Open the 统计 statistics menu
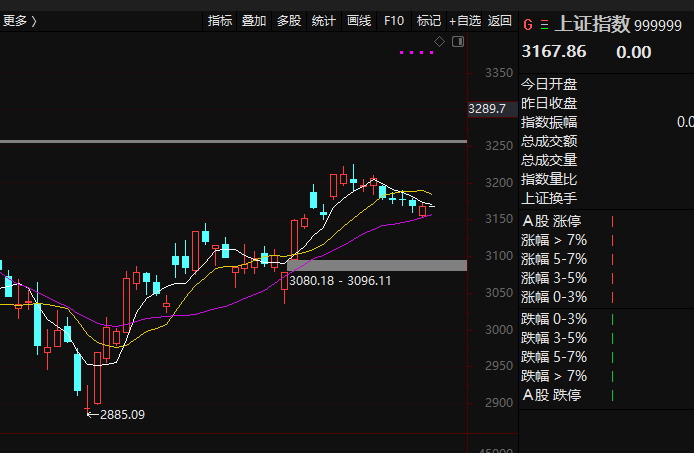This screenshot has width=694, height=453. pyautogui.click(x=324, y=21)
